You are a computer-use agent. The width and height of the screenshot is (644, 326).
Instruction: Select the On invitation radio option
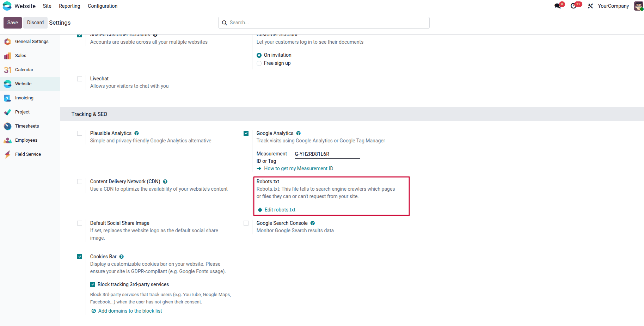click(x=259, y=55)
